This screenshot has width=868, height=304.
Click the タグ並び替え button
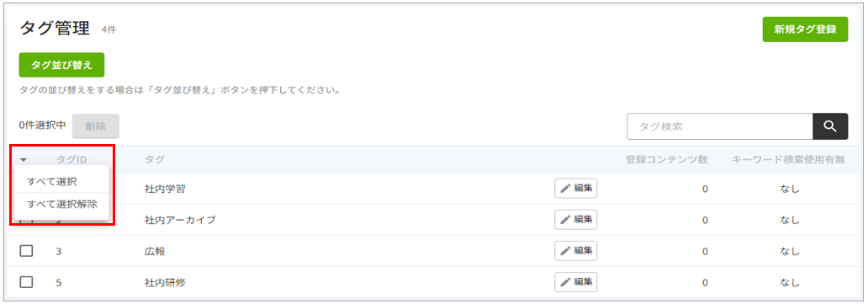tap(61, 65)
